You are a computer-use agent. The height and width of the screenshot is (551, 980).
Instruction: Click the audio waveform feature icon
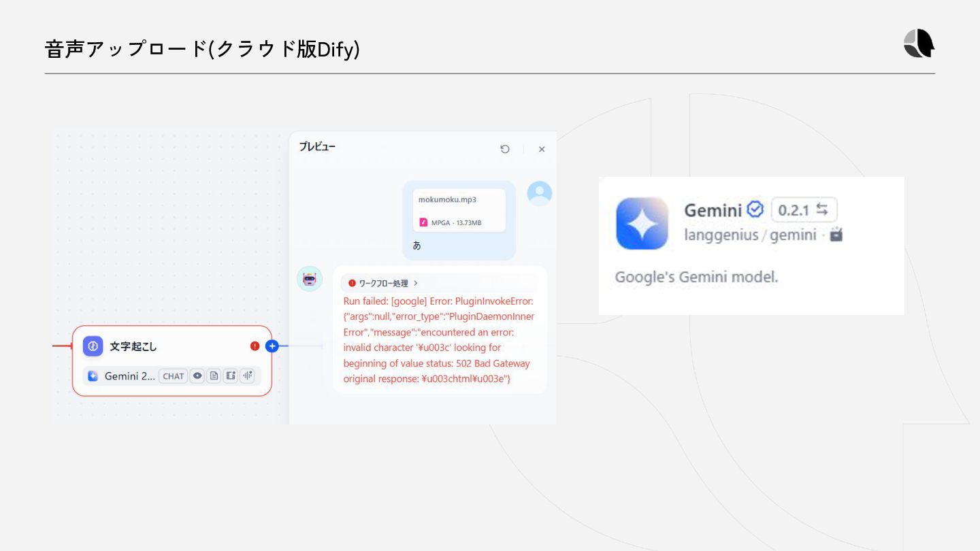tap(247, 375)
